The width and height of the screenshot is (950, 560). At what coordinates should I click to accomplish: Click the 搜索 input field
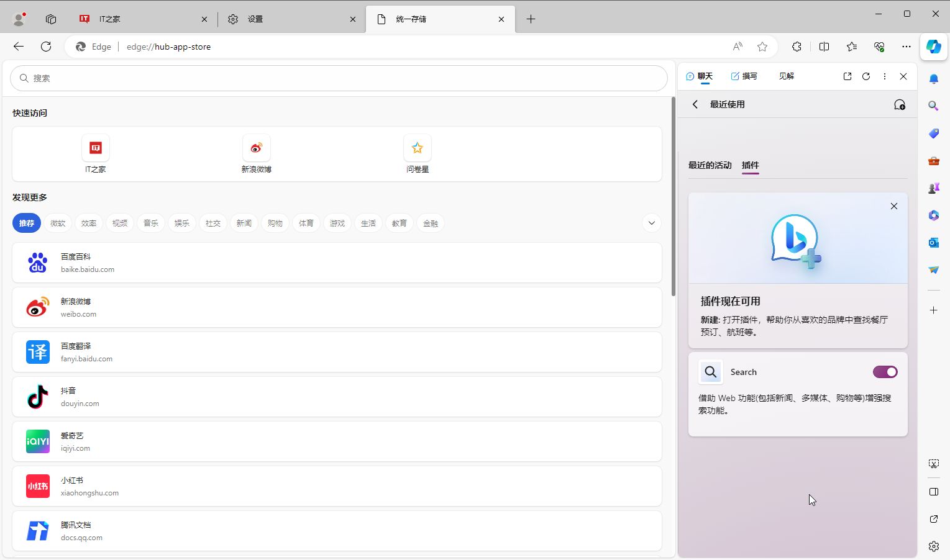coord(339,78)
